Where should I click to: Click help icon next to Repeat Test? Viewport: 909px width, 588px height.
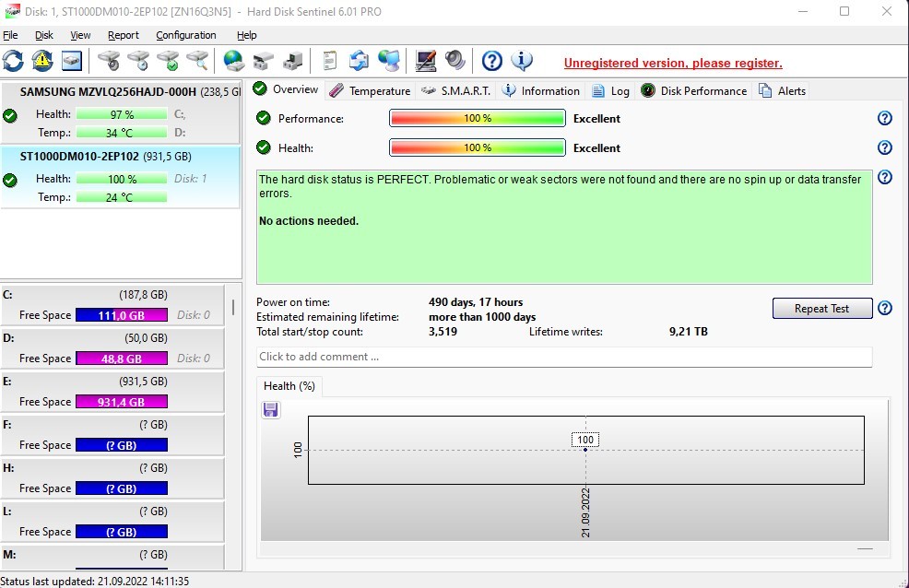pyautogui.click(x=885, y=308)
